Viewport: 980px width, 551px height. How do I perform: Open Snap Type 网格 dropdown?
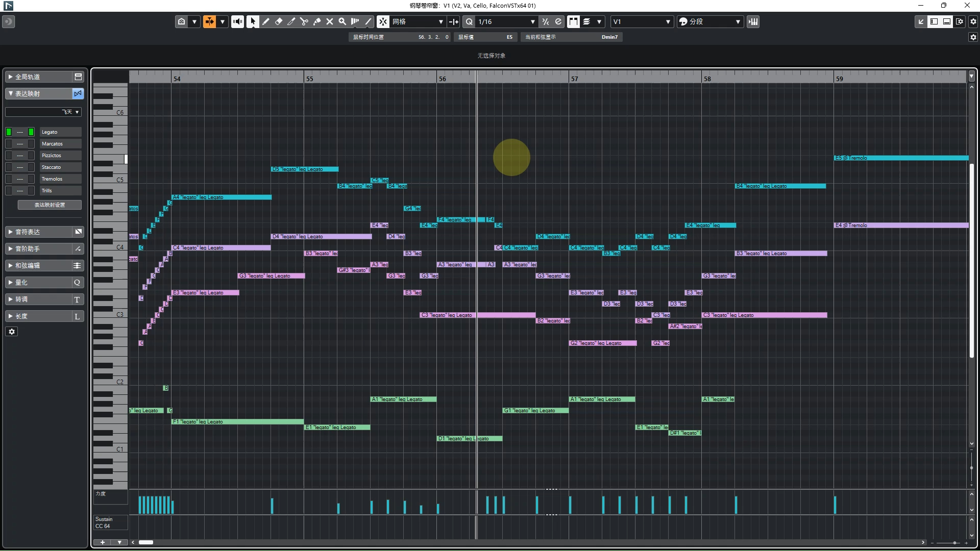click(x=418, y=21)
